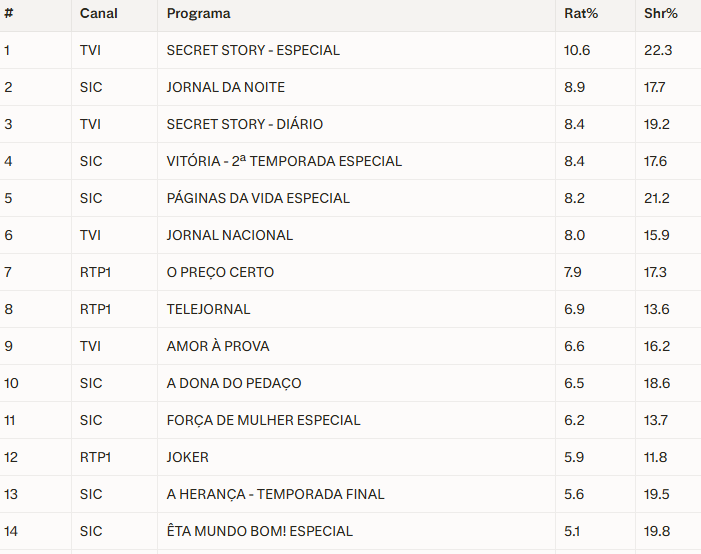Select ÊTA MUNDO BOM! ESPECIAL cell
701x554 pixels.
tap(259, 531)
